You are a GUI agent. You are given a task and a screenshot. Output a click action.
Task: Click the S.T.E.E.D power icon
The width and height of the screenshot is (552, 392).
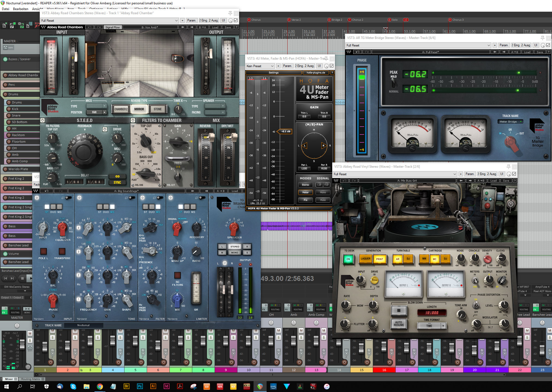click(43, 120)
